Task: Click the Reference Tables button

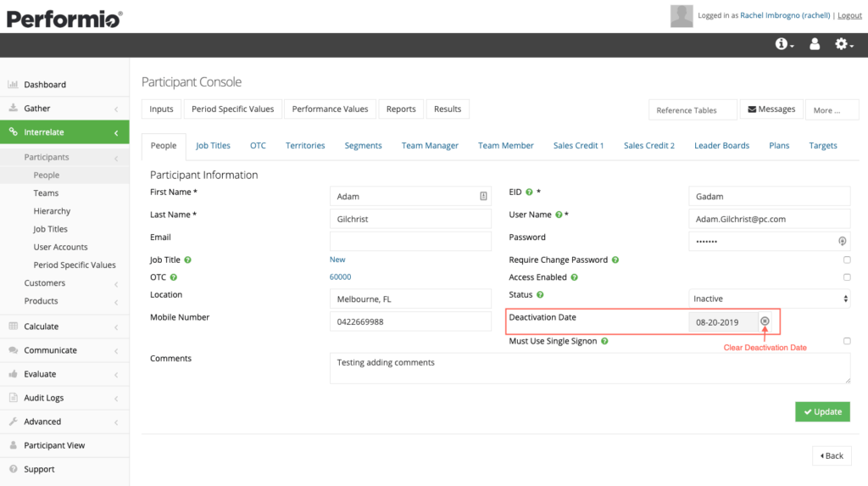Action: point(693,109)
